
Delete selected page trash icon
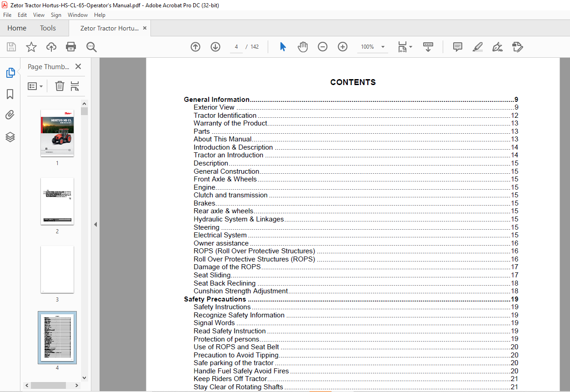click(60, 86)
